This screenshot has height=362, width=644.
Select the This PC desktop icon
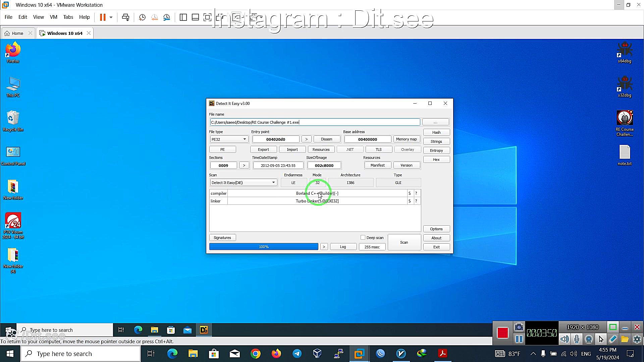13,87
